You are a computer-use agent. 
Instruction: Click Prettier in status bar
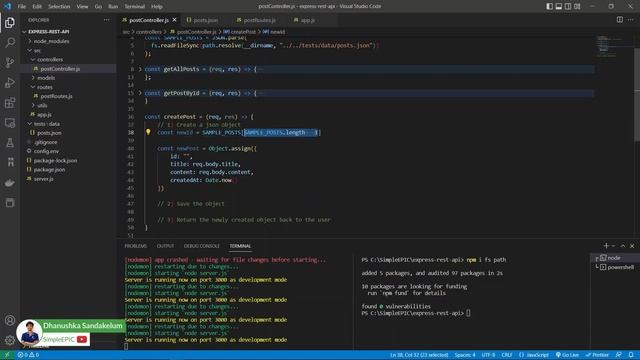tap(597, 355)
